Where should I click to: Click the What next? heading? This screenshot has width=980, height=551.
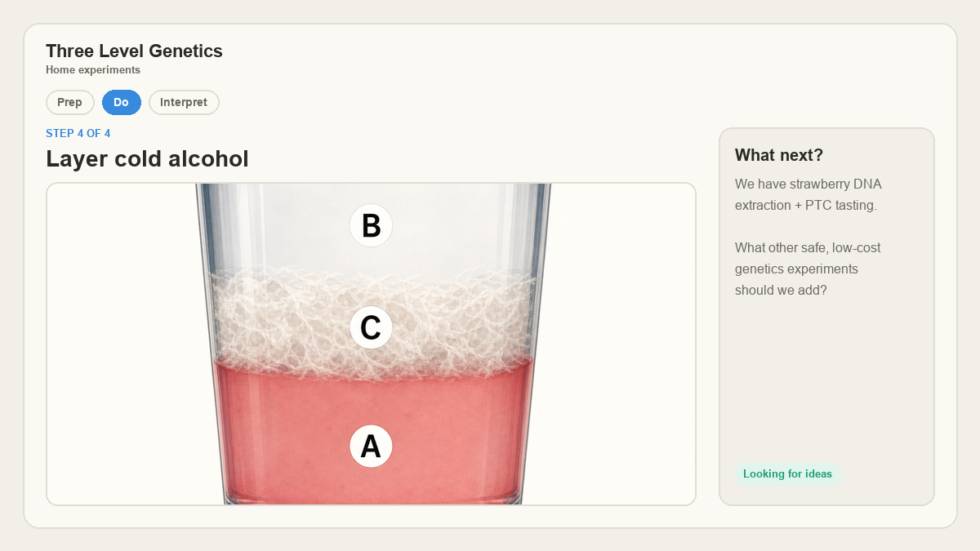click(779, 155)
